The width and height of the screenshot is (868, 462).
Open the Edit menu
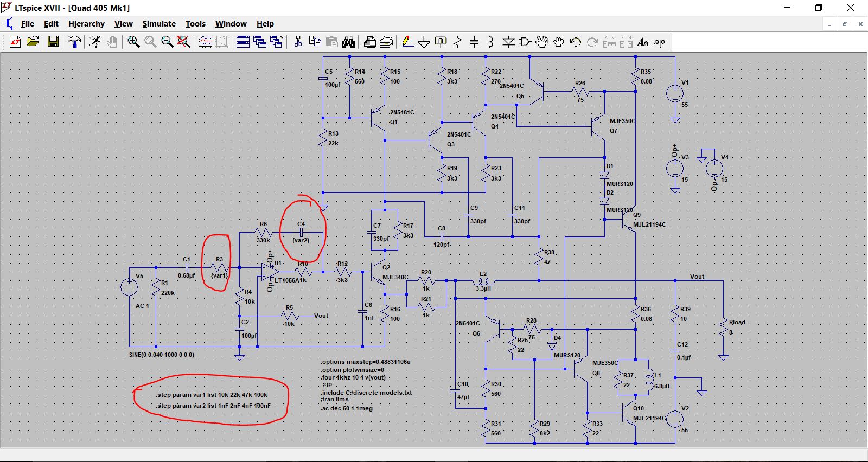point(51,24)
